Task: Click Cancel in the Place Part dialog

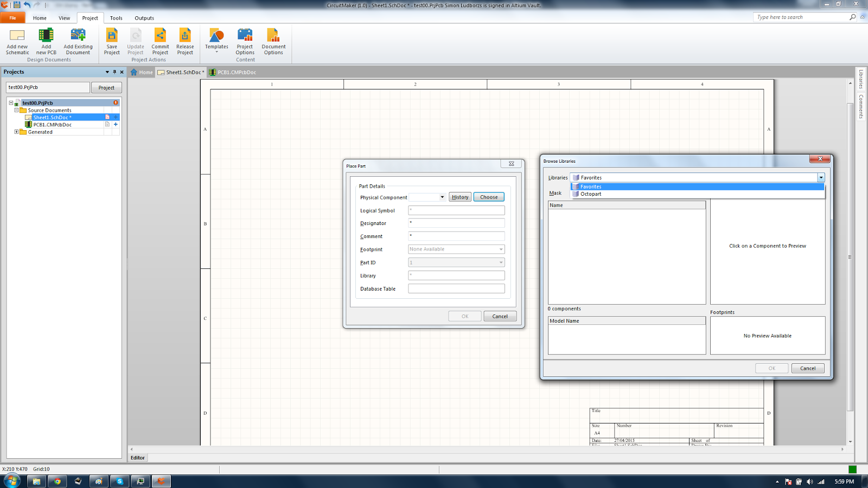Action: tap(500, 316)
